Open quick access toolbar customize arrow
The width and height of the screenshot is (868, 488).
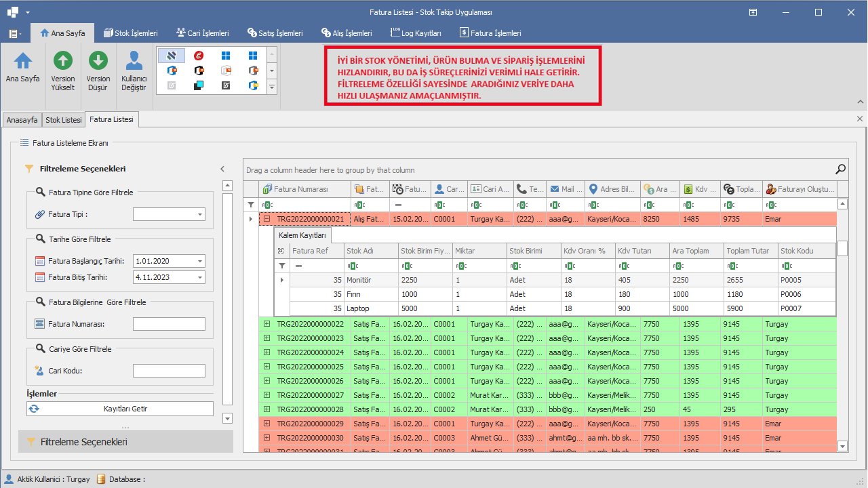pos(28,12)
